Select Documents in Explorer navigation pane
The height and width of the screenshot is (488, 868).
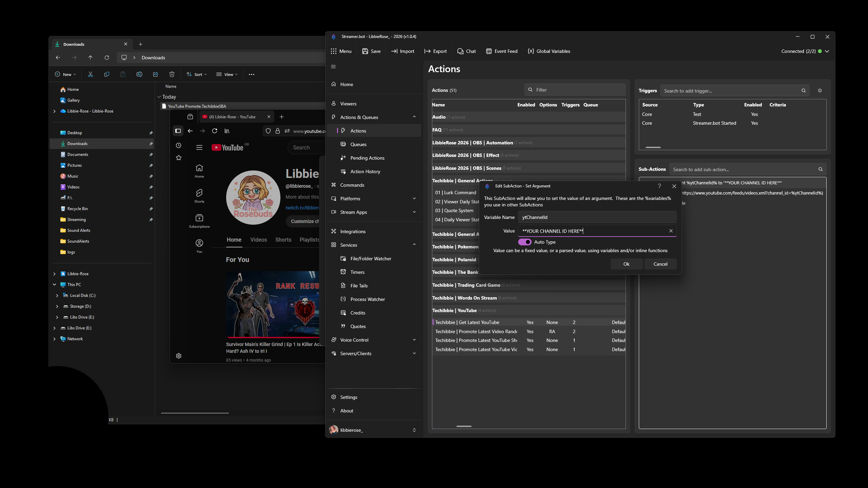coord(102,155)
